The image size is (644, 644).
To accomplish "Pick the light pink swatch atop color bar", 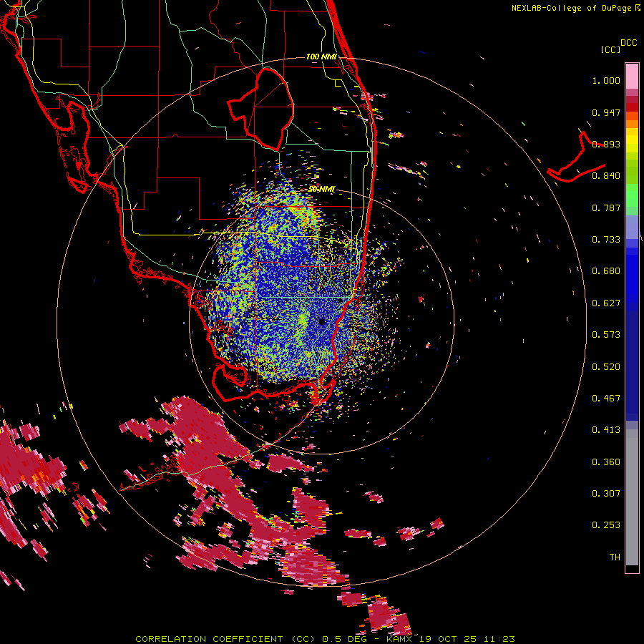I will 632,77.
